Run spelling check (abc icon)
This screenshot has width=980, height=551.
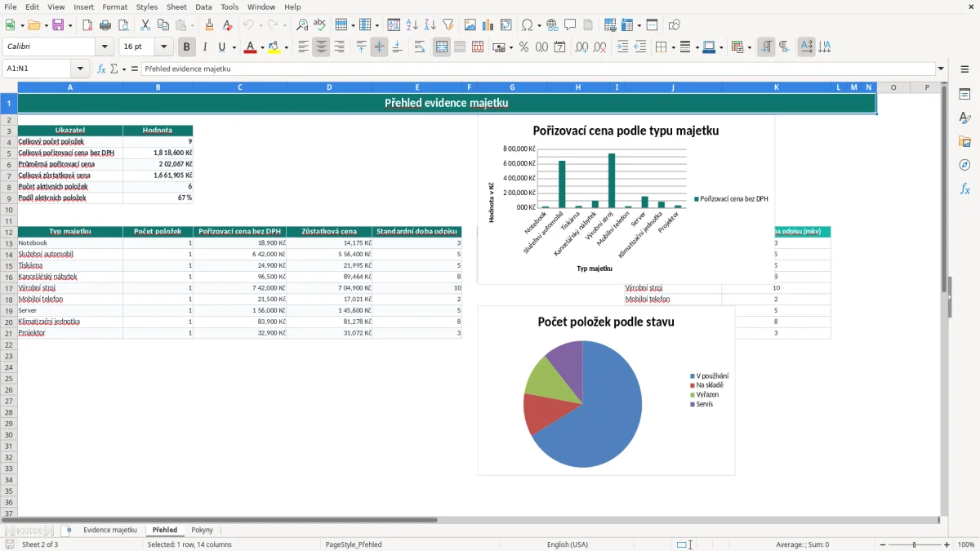320,25
